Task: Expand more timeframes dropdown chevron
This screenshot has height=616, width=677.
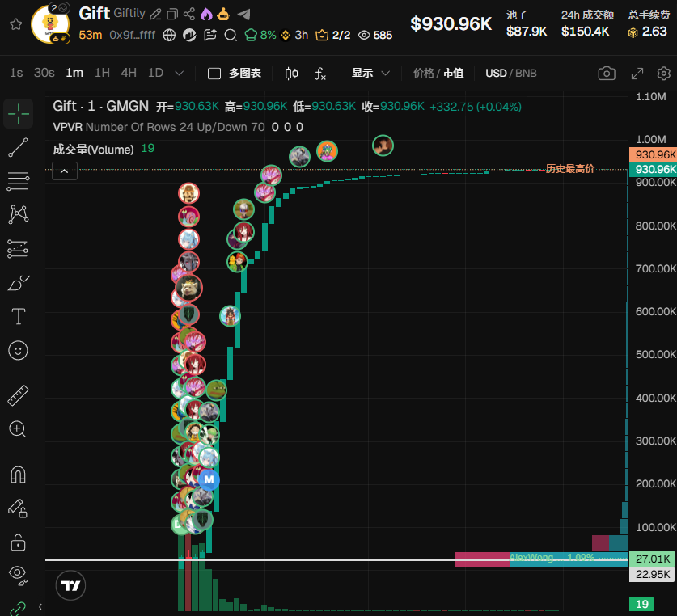Action: 180,74
